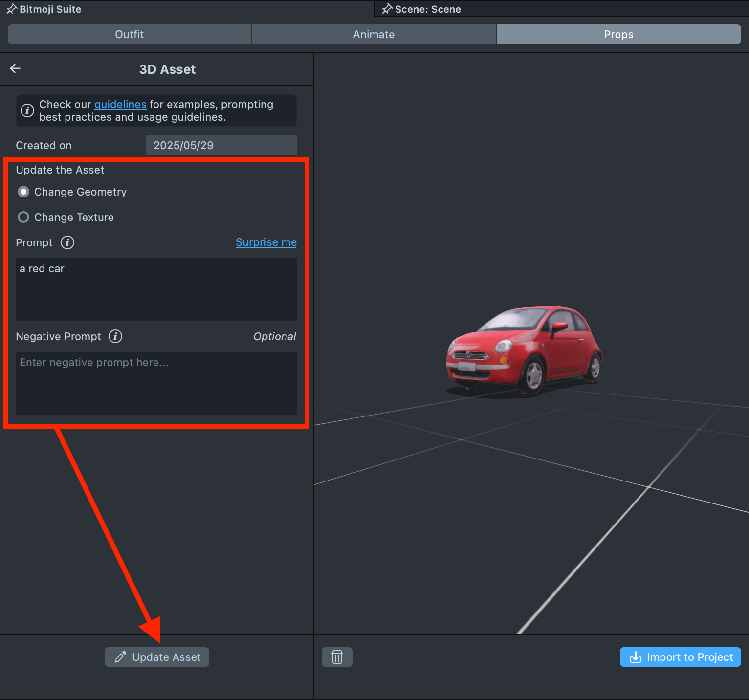The width and height of the screenshot is (749, 700).
Task: Click into the negative prompt text box
Action: click(x=156, y=383)
